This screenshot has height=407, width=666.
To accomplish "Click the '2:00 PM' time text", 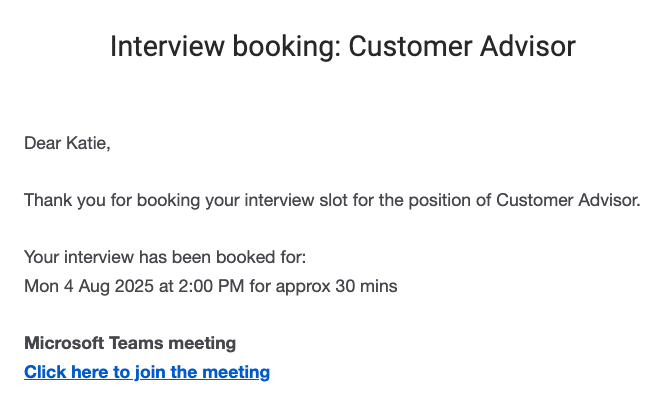I will (x=211, y=286).
